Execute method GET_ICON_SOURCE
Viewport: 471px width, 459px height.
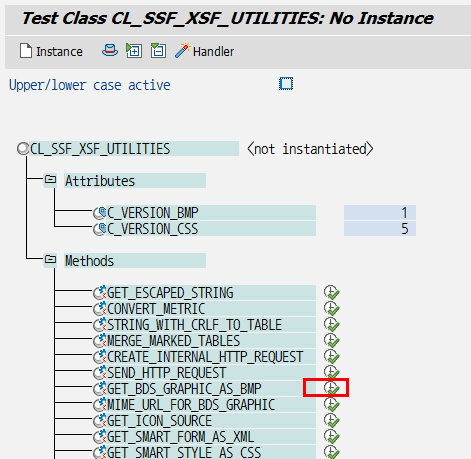[331, 420]
